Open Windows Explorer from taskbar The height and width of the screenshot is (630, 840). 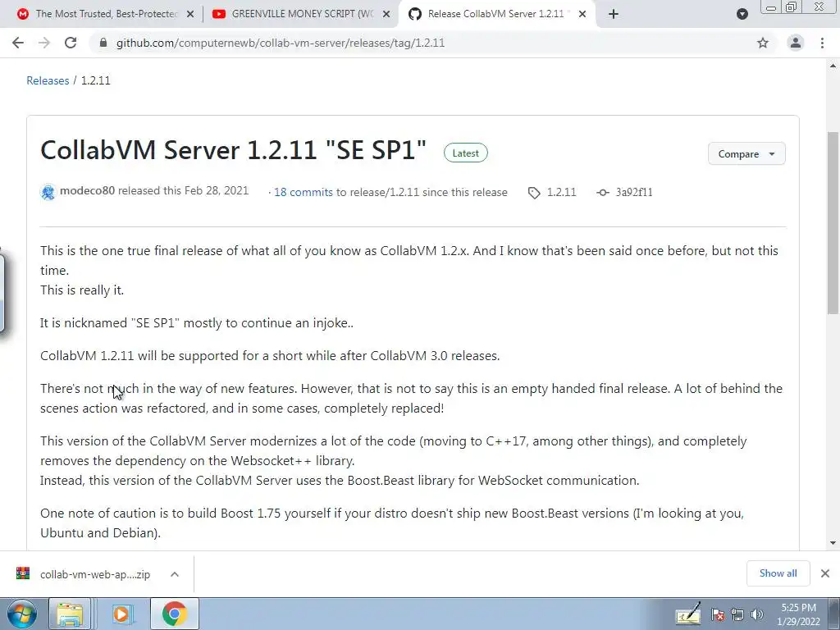point(70,614)
